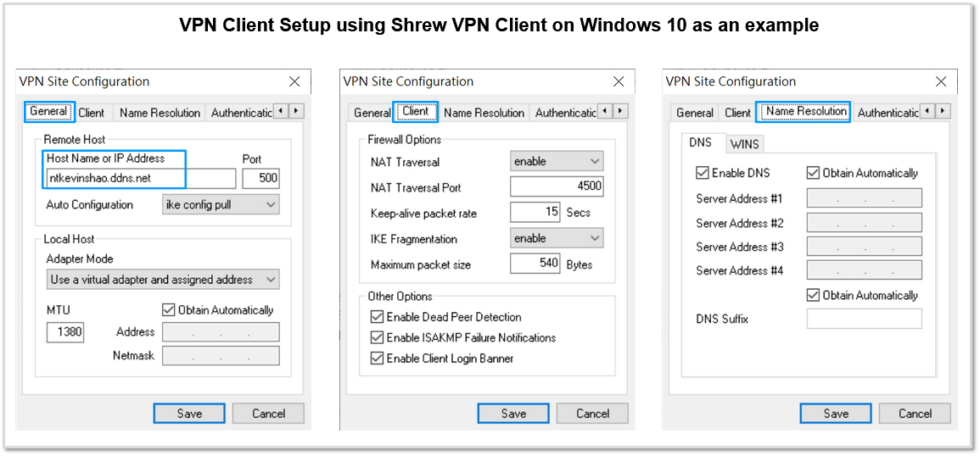Expand the Adapter Mode dropdown
Screen dimensions: 980x456
tap(163, 280)
